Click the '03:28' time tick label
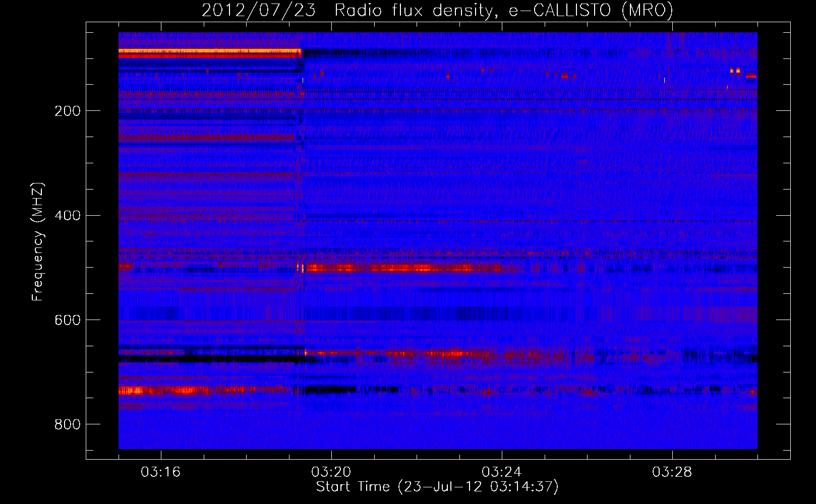 point(672,472)
